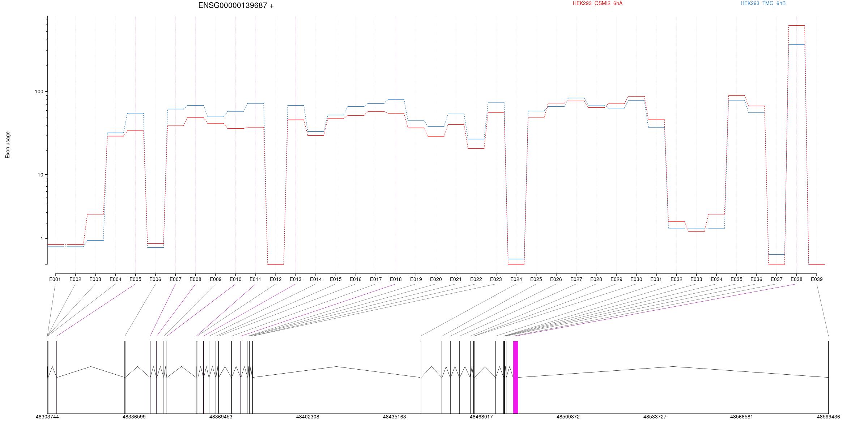Click the y-axis tick label 100
The image size is (868, 434).
tap(39, 92)
